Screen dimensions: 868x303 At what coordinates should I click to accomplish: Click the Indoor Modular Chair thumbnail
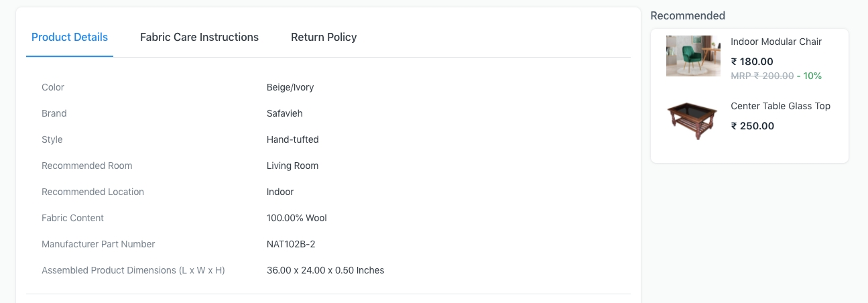tap(693, 56)
